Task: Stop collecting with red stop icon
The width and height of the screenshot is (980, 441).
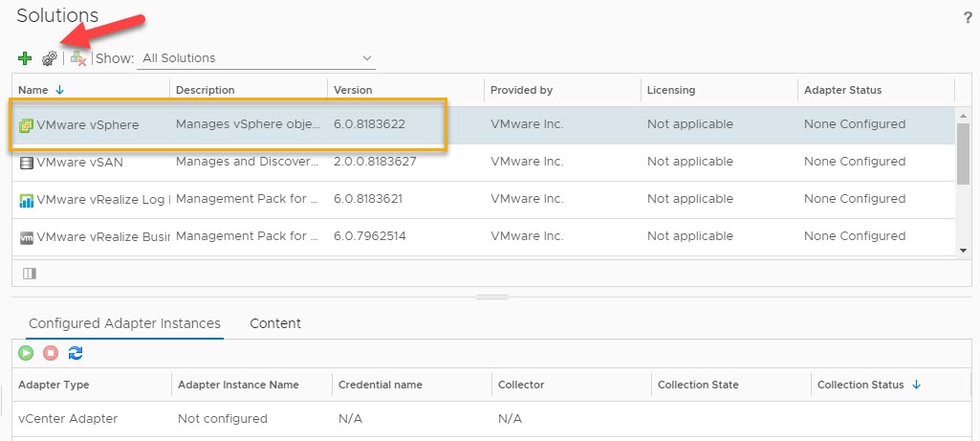Action: pos(51,353)
